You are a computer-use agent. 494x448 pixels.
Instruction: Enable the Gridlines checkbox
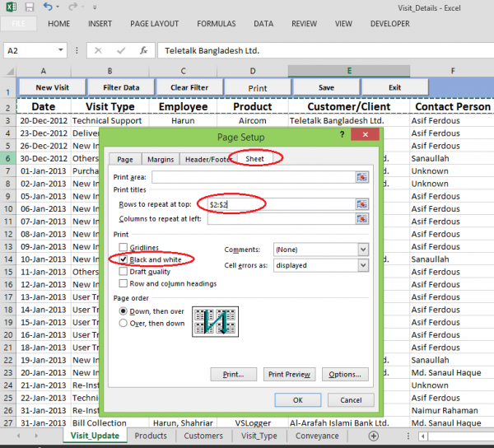[x=123, y=248]
